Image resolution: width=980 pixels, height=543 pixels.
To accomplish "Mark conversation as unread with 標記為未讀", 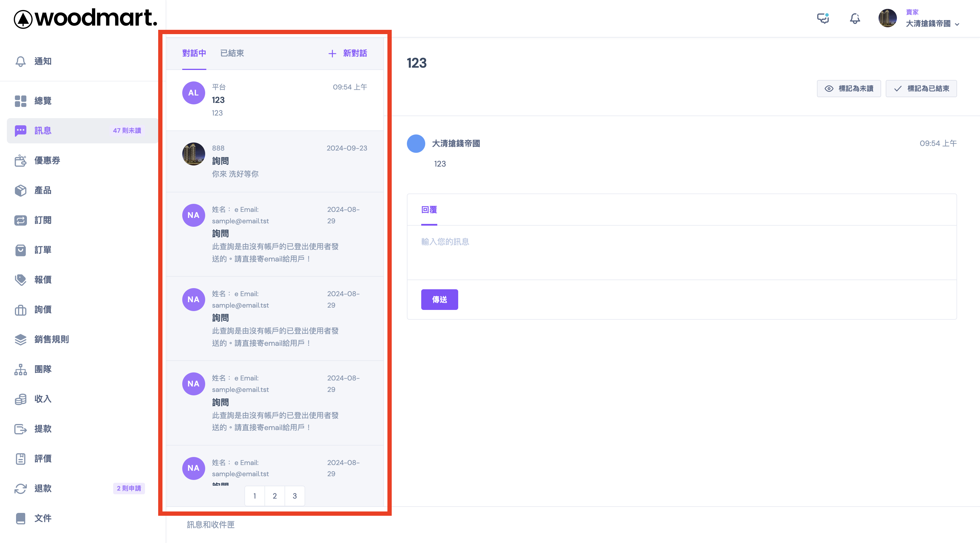I will pyautogui.click(x=848, y=89).
